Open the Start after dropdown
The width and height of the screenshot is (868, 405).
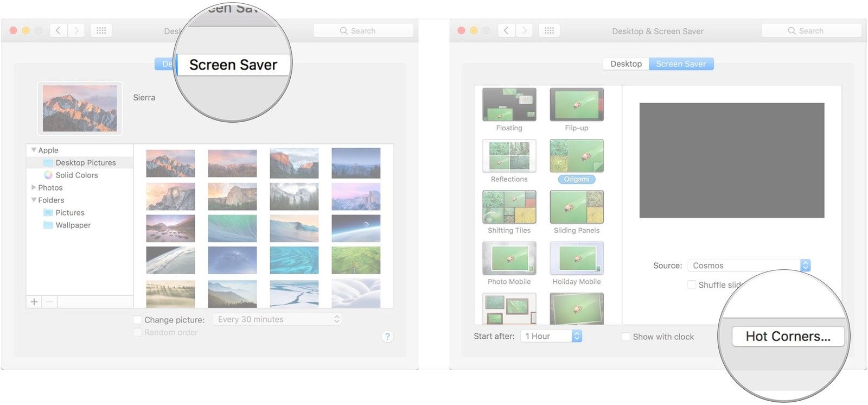coord(551,337)
